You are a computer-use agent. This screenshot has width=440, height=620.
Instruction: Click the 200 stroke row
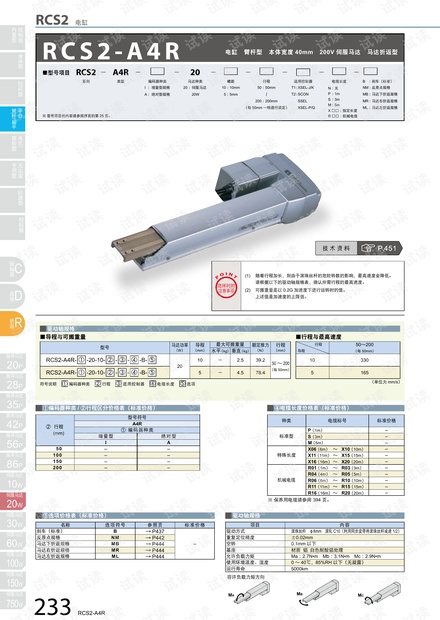click(118, 467)
